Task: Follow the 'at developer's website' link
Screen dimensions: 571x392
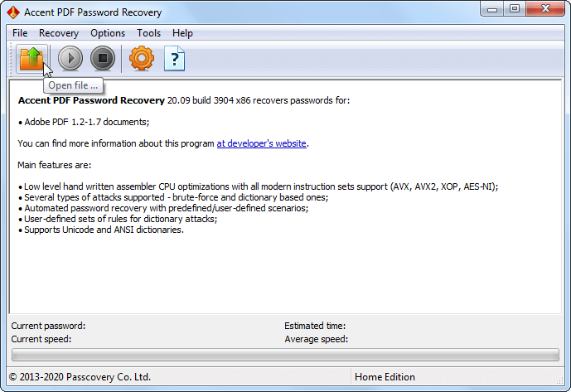Action: [x=261, y=143]
